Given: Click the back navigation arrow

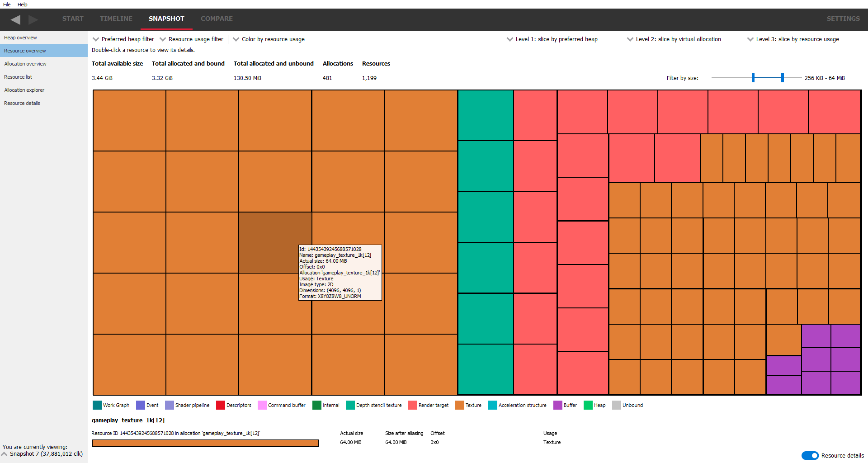Looking at the screenshot, I should point(15,19).
